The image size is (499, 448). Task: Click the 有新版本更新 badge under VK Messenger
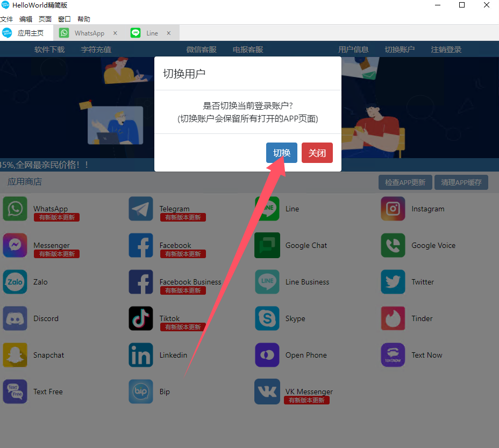coord(307,400)
